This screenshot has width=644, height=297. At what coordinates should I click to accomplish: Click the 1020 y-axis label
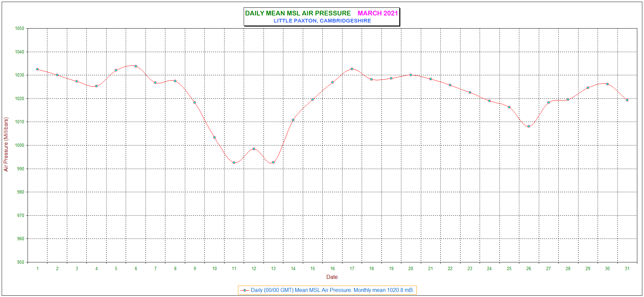pos(19,99)
